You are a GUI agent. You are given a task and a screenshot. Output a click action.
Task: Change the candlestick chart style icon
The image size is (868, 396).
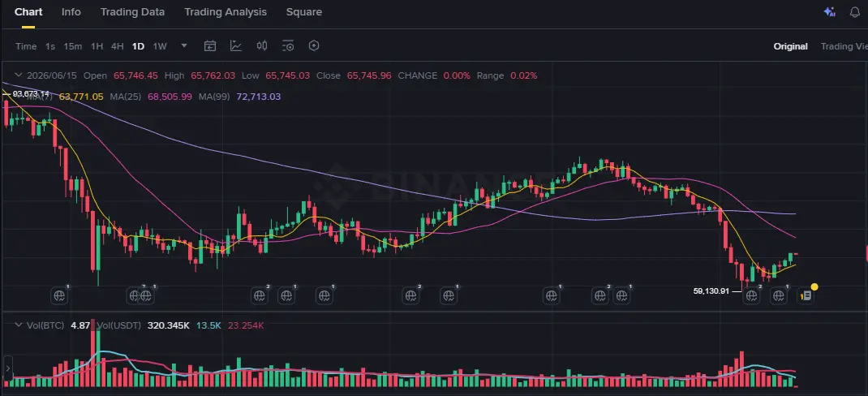[x=262, y=46]
